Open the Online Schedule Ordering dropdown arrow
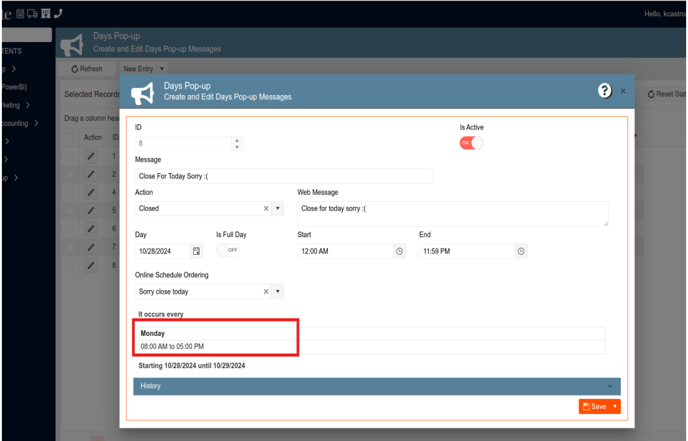Image resolution: width=688 pixels, height=441 pixels. point(278,291)
